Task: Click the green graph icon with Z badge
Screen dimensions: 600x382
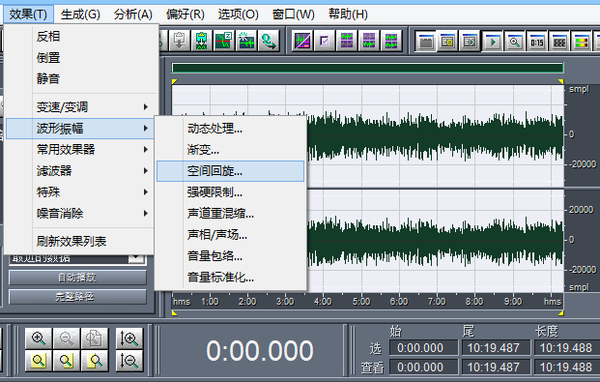Action: pos(223,41)
